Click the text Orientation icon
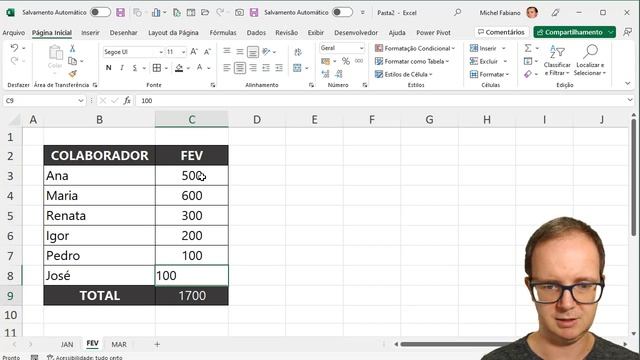640x360 pixels. pyautogui.click(x=267, y=52)
